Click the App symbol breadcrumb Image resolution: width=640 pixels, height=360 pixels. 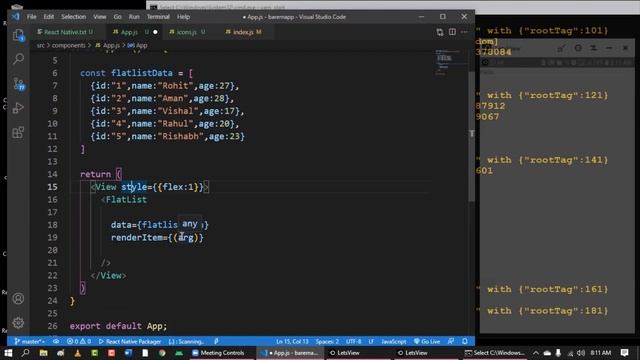(138, 45)
